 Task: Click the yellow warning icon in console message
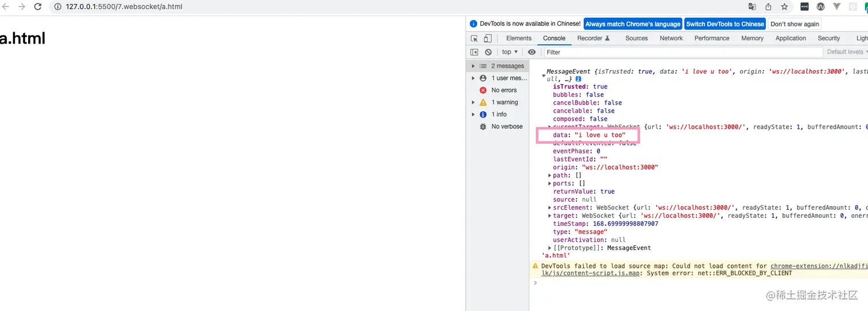[x=536, y=266]
